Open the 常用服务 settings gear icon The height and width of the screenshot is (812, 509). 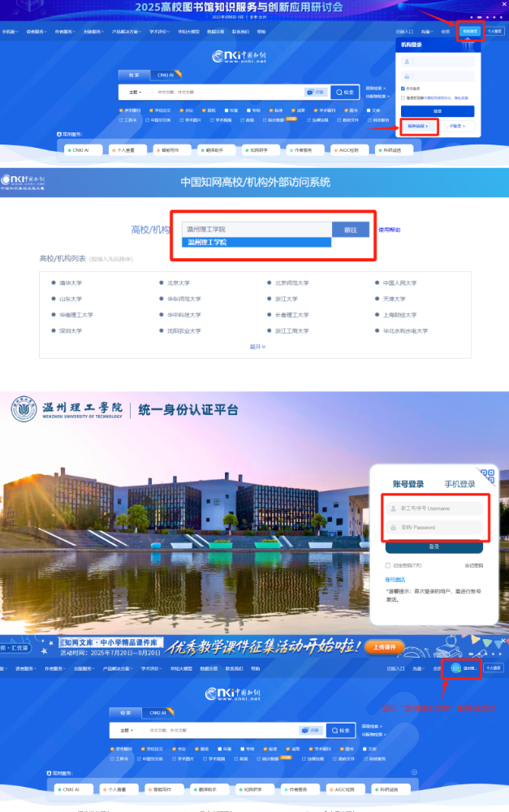point(414,772)
